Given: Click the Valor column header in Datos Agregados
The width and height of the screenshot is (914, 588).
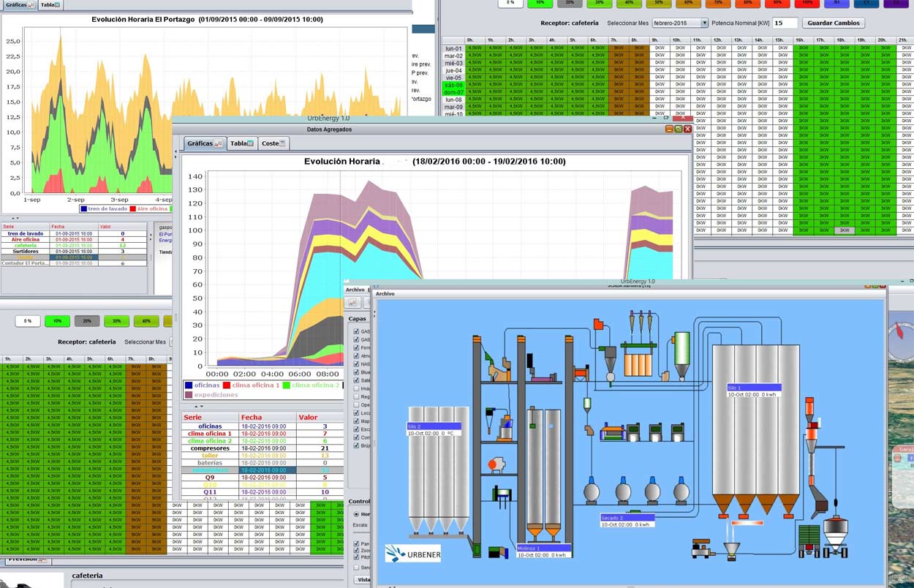Looking at the screenshot, I should (x=320, y=418).
